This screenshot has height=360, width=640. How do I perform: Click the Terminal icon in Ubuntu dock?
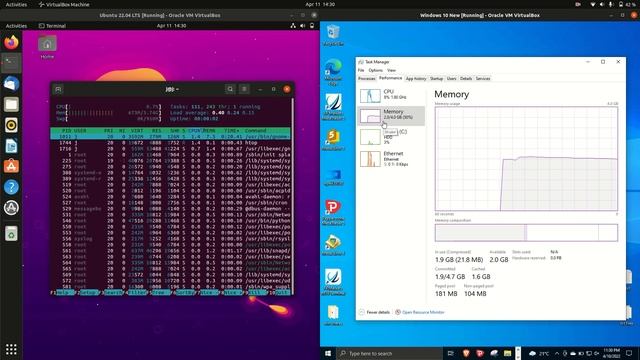(11, 63)
